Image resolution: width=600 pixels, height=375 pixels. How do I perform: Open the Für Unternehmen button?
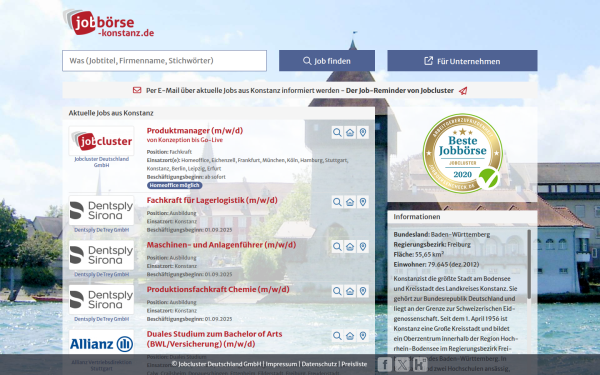point(462,60)
